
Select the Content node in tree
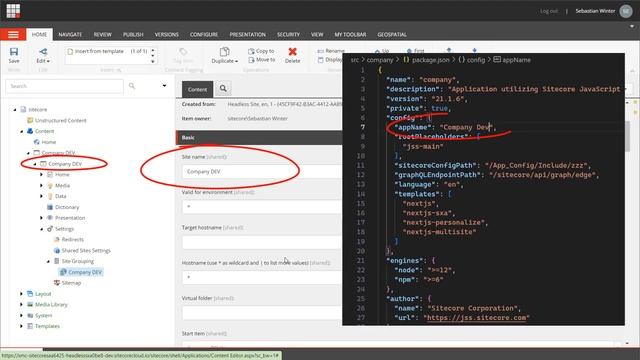click(44, 131)
